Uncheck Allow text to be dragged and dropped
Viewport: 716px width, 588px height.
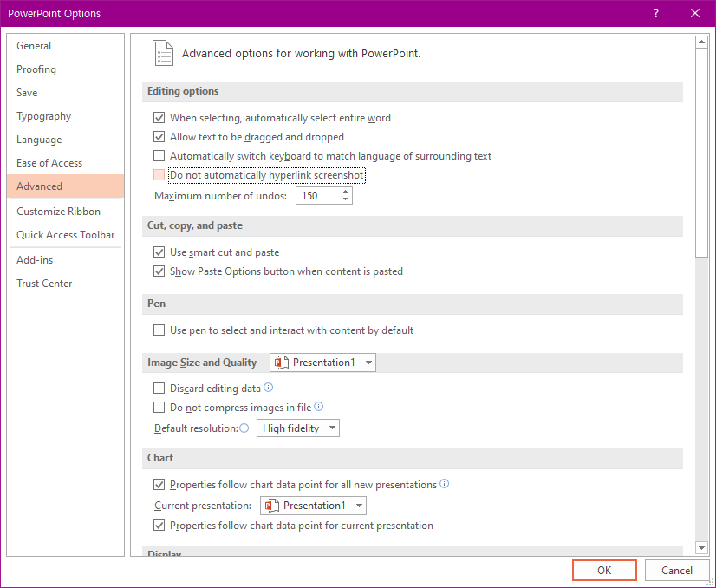159,137
